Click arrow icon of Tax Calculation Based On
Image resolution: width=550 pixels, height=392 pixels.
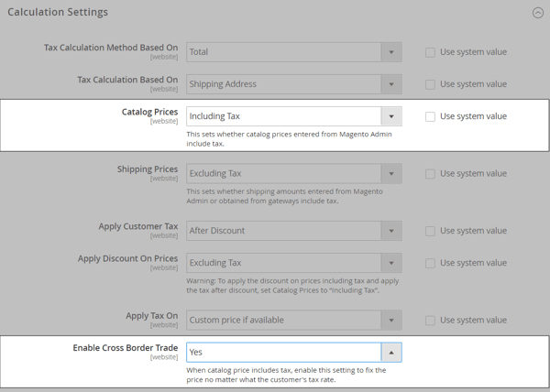391,84
